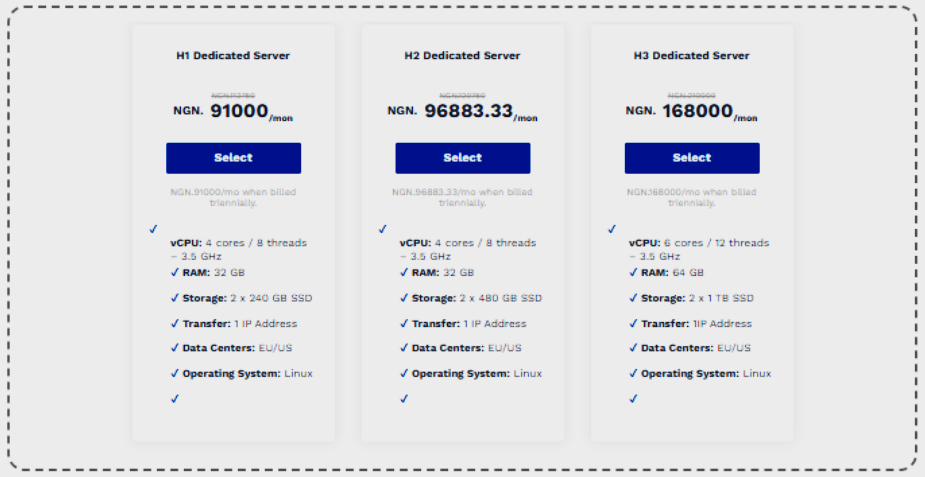Screen dimensions: 925x477
Task: Click checkmark beside Operating System in H1 card
Action: [x=175, y=374]
